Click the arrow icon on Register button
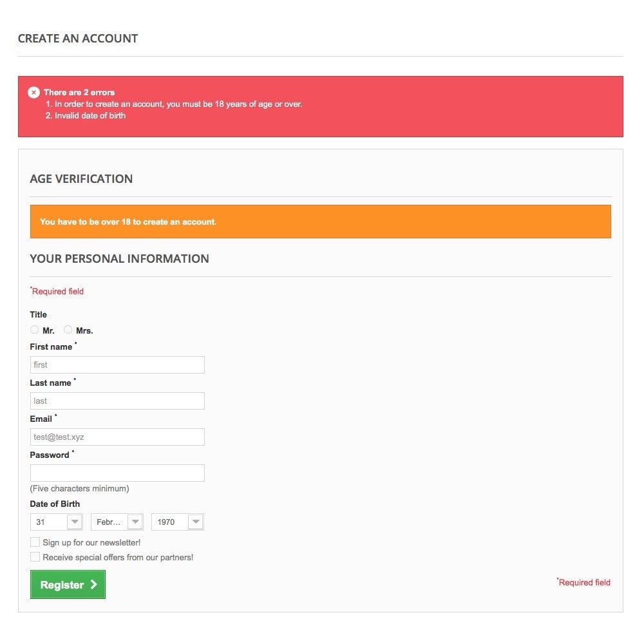The width and height of the screenshot is (644, 644). click(x=93, y=584)
